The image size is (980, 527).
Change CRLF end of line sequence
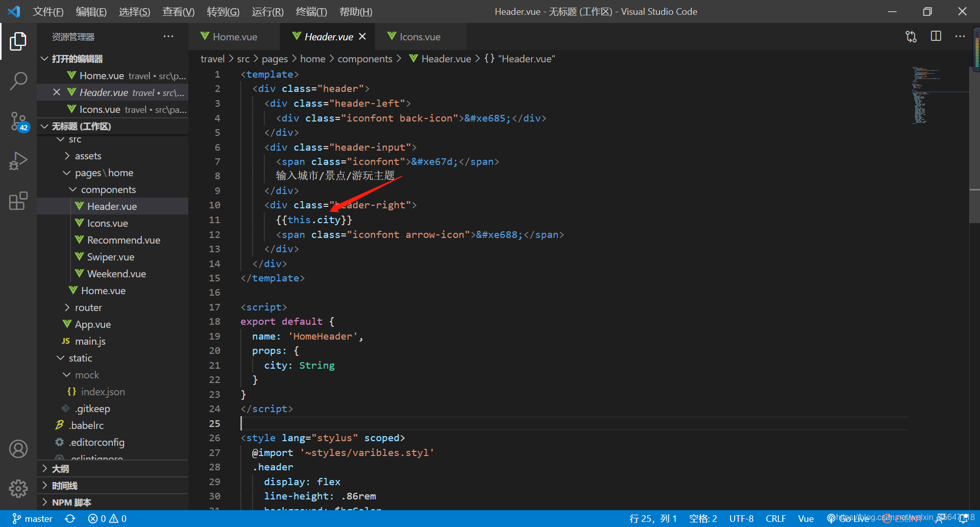coord(775,518)
